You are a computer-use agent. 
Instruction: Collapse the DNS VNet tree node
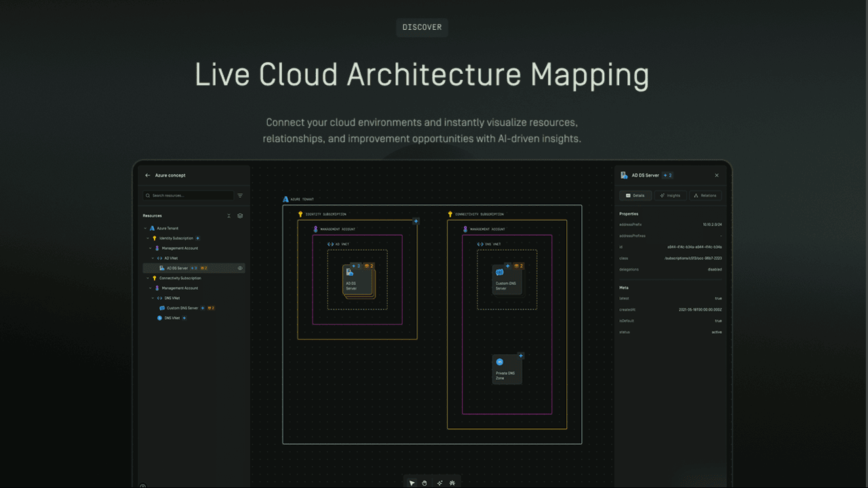153,298
